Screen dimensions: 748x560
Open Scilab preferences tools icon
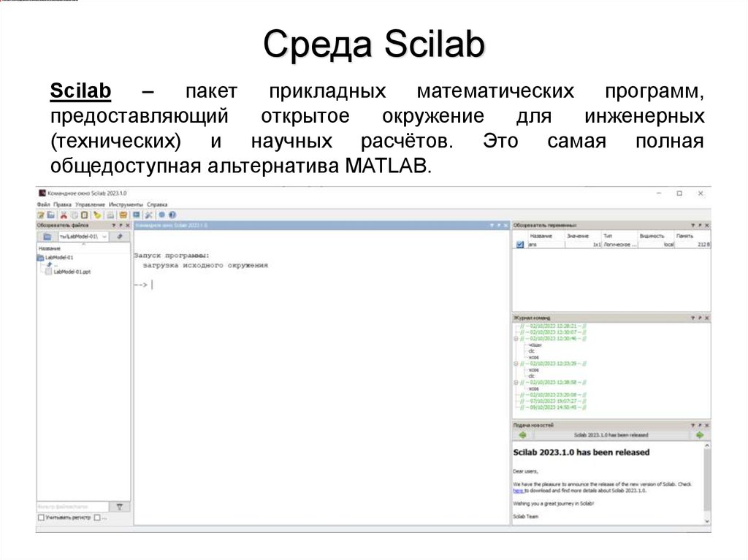(148, 215)
